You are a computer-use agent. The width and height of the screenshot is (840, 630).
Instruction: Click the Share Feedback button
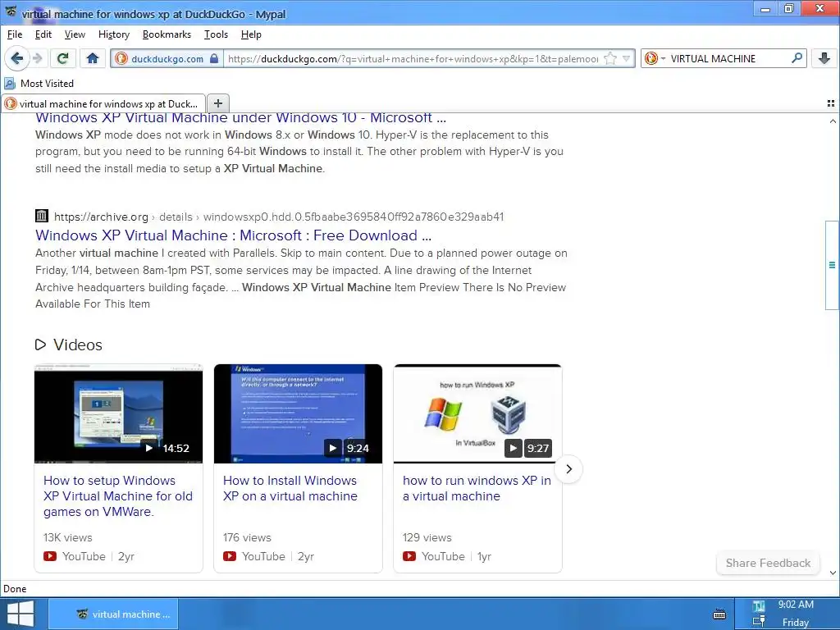[768, 563]
